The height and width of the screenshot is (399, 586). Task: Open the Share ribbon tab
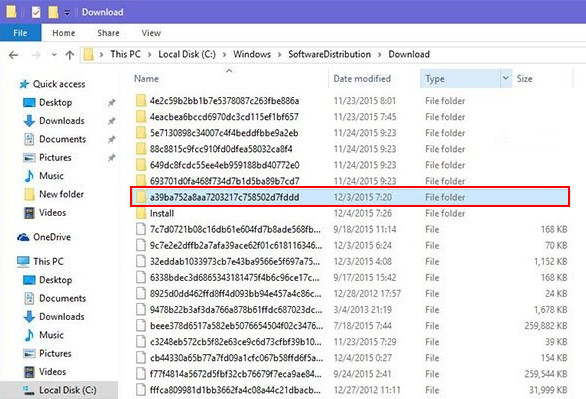tap(108, 33)
